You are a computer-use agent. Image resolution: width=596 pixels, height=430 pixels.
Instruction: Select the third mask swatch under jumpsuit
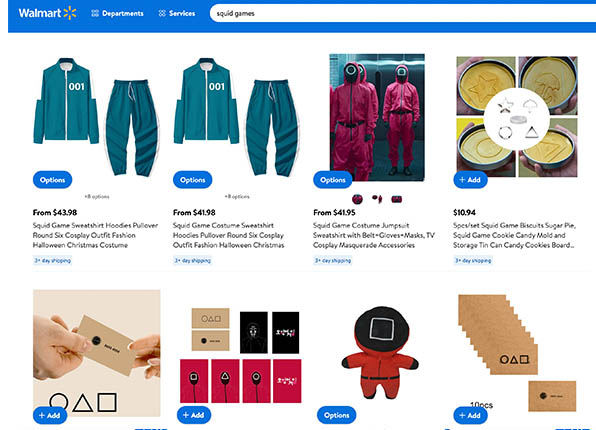click(396, 199)
